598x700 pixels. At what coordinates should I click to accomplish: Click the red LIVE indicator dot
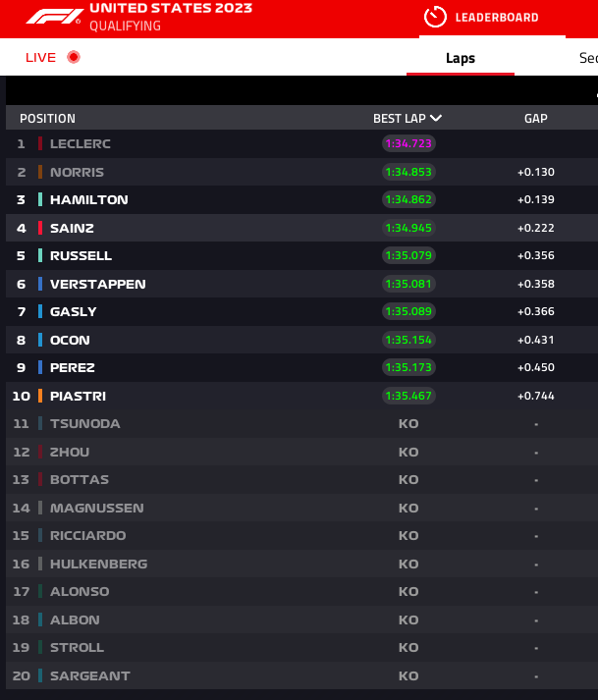(73, 57)
